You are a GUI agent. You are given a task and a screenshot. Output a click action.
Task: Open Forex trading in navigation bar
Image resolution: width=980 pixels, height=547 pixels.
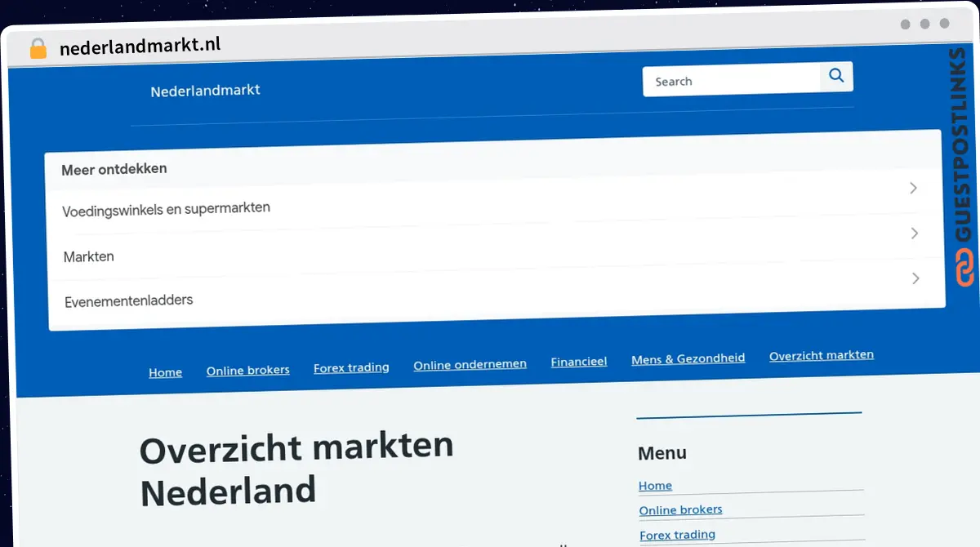[351, 367]
